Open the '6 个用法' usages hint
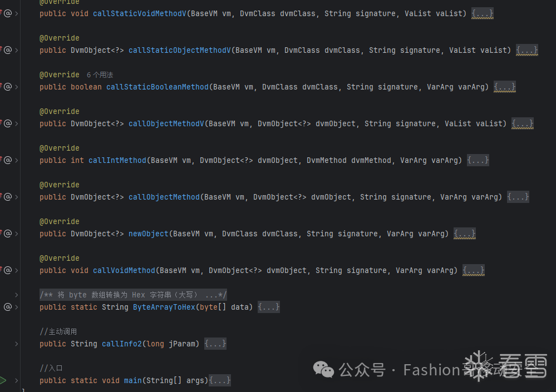Image resolution: width=556 pixels, height=392 pixels. (100, 75)
